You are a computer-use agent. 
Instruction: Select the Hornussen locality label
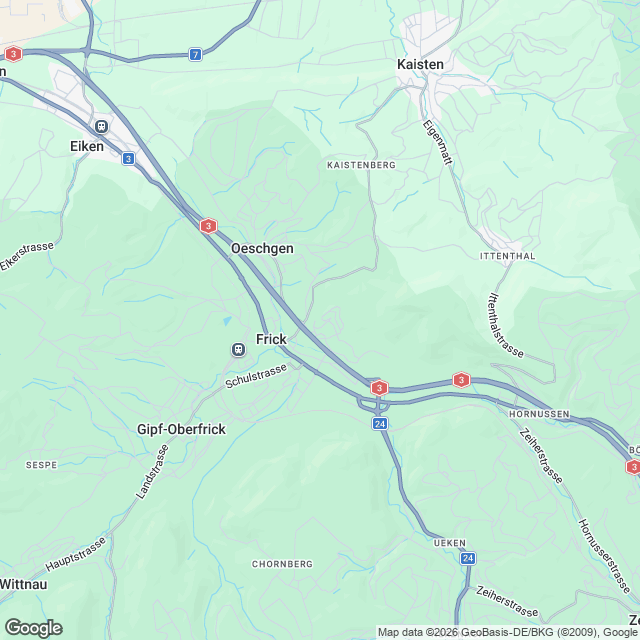click(539, 414)
